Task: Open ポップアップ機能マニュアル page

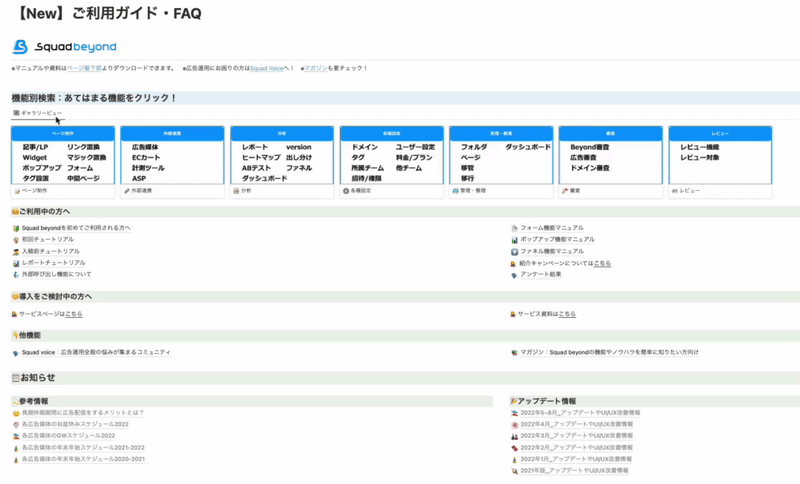Action: (557, 240)
